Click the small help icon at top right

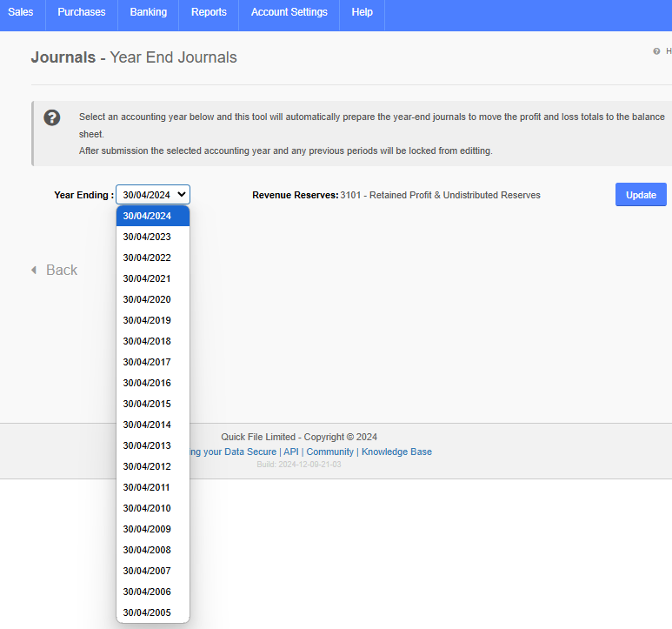[x=656, y=51]
